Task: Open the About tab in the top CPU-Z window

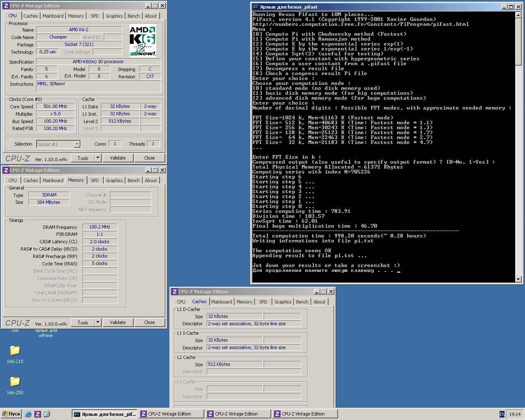Action: [x=151, y=16]
